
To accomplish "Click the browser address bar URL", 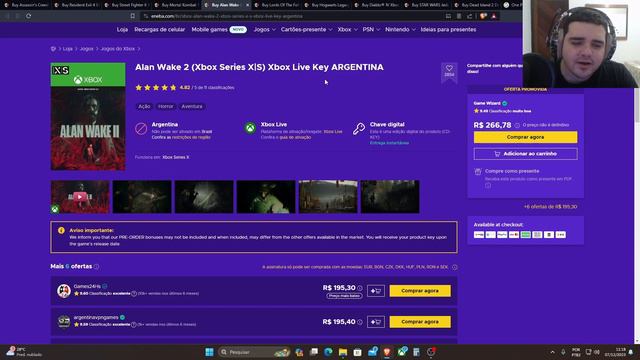I will (227, 16).
